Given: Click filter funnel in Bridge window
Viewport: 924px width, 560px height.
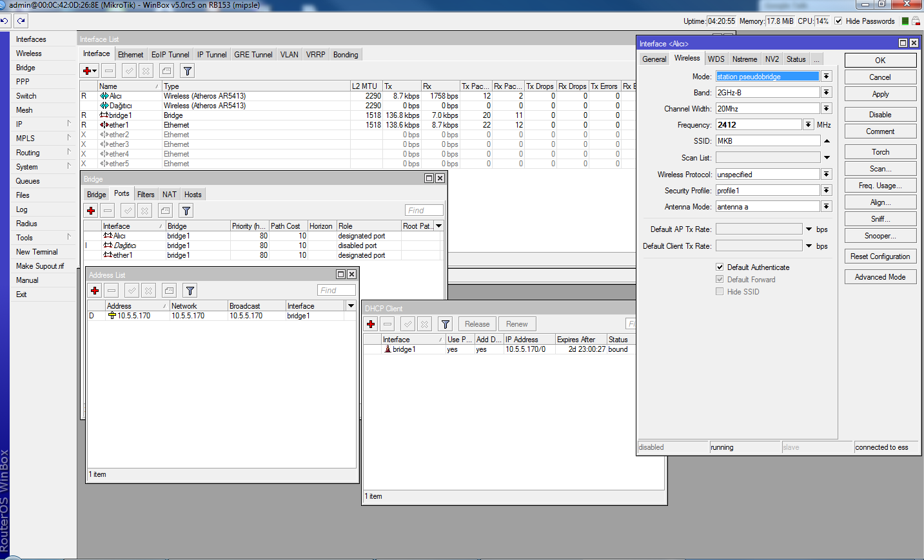Looking at the screenshot, I should (x=186, y=211).
